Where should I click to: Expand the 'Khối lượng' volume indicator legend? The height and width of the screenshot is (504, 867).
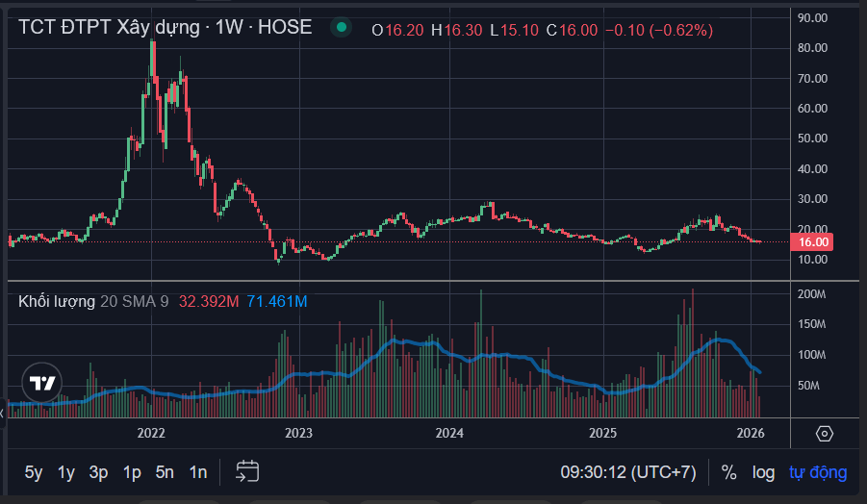(x=57, y=302)
